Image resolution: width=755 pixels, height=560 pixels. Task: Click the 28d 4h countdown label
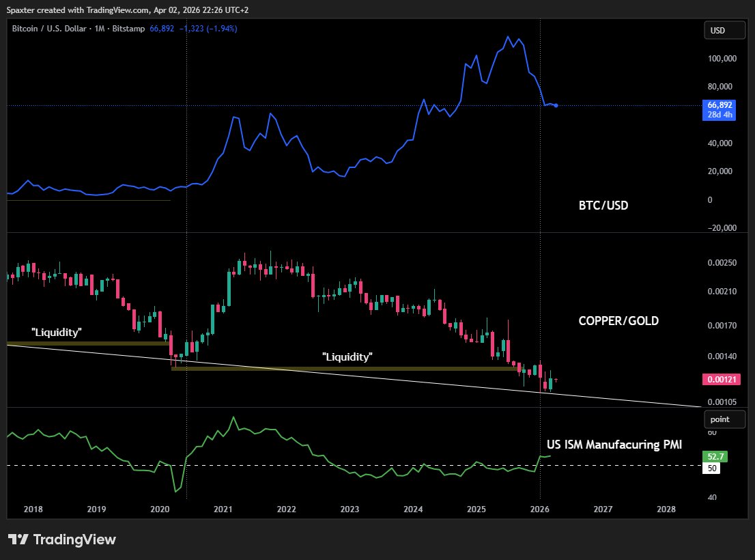point(719,115)
